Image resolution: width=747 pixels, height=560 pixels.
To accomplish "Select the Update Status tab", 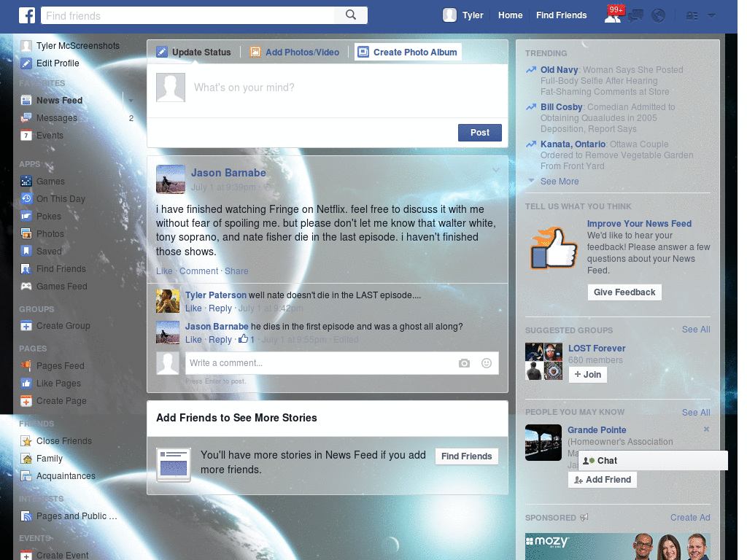I will [194, 52].
